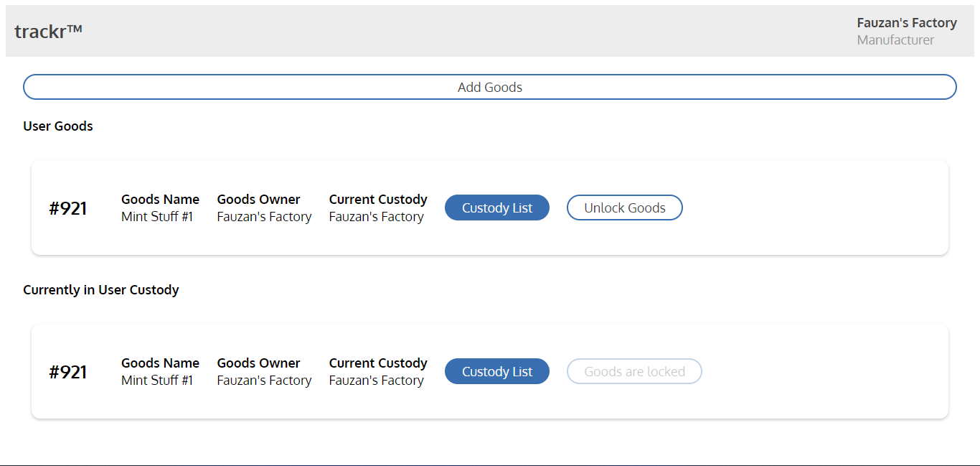The width and height of the screenshot is (980, 466).
Task: Click the Currently in User Custody heading
Action: coord(101,290)
